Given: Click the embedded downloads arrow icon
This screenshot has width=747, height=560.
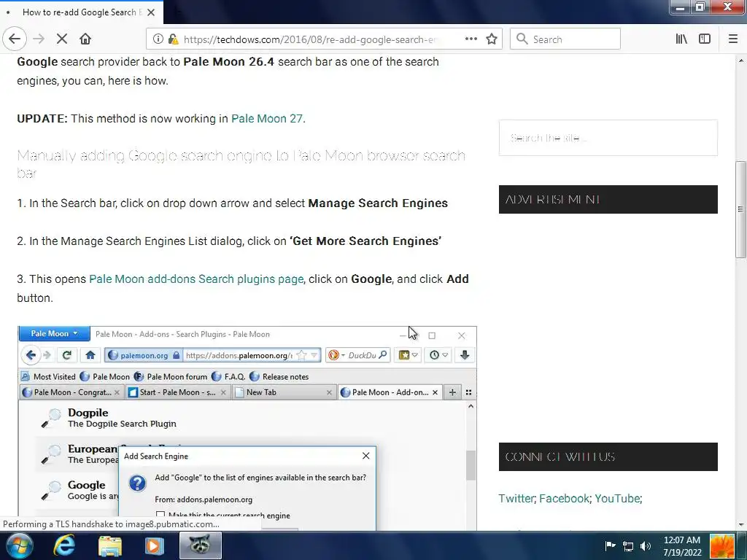Looking at the screenshot, I should (x=465, y=355).
